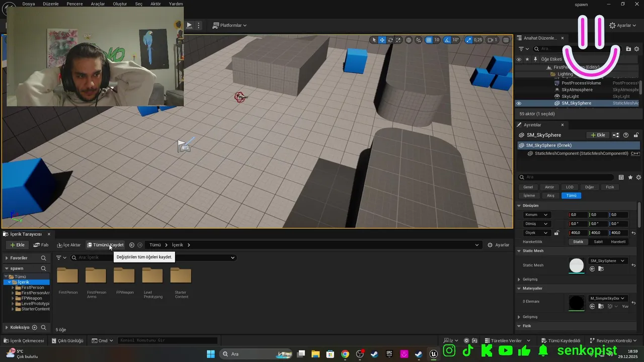Viewport: 644px width, 362px height.
Task: Select the viewport Select mode arrow tool
Action: [374, 40]
